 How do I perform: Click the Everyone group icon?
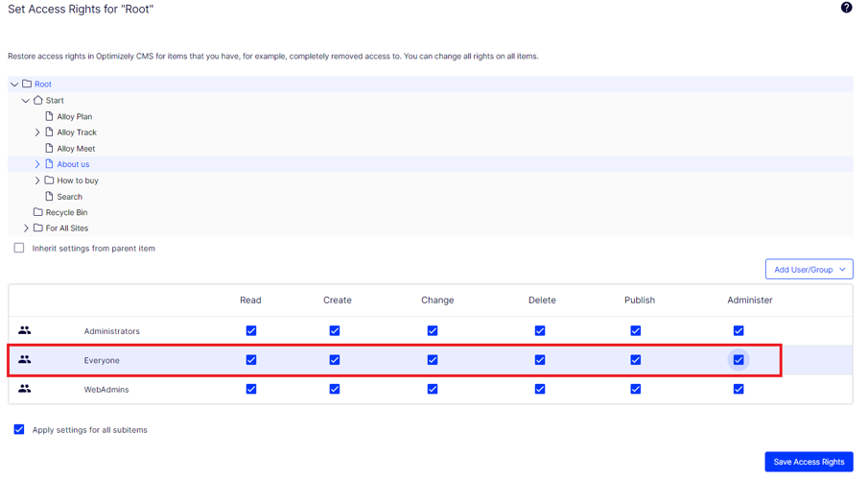coord(25,360)
